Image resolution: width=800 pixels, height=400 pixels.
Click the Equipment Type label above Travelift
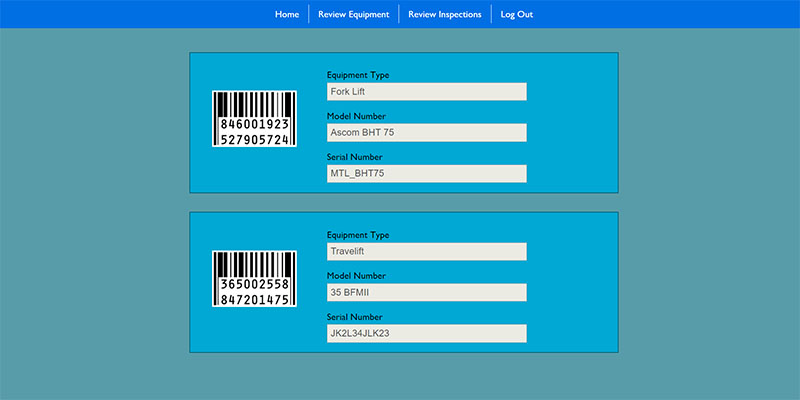[x=358, y=235]
